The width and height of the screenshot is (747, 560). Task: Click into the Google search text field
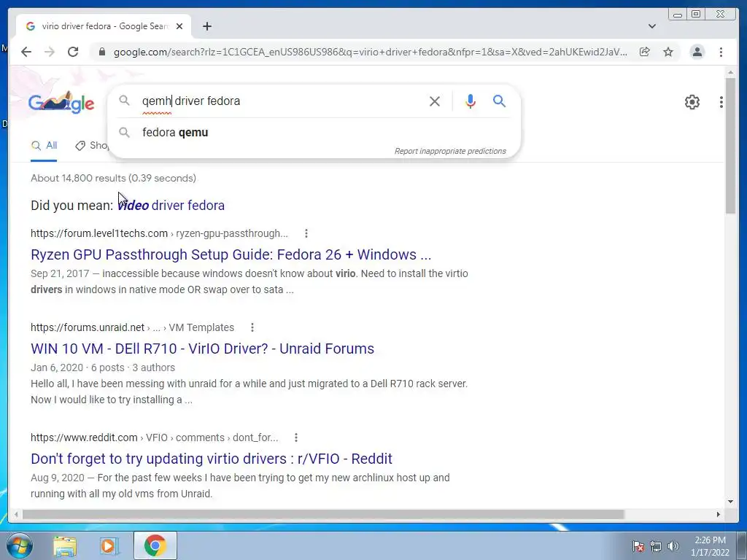[x=281, y=101]
